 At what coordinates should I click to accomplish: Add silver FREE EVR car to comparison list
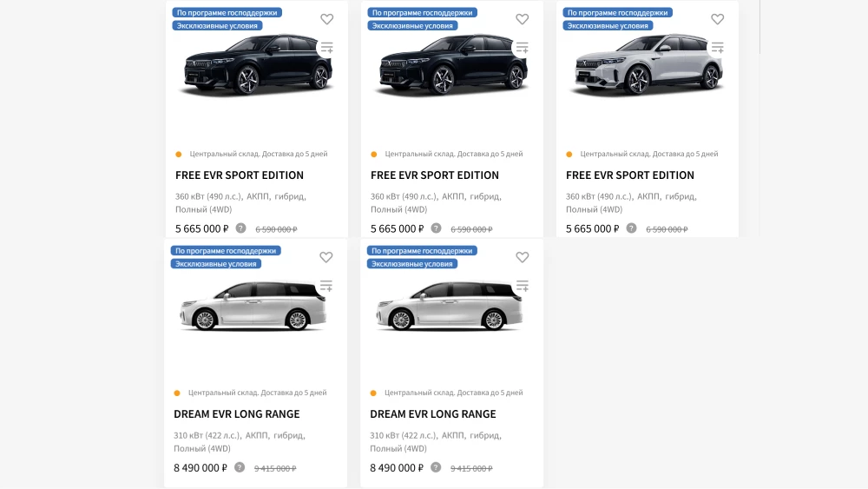pyautogui.click(x=717, y=48)
